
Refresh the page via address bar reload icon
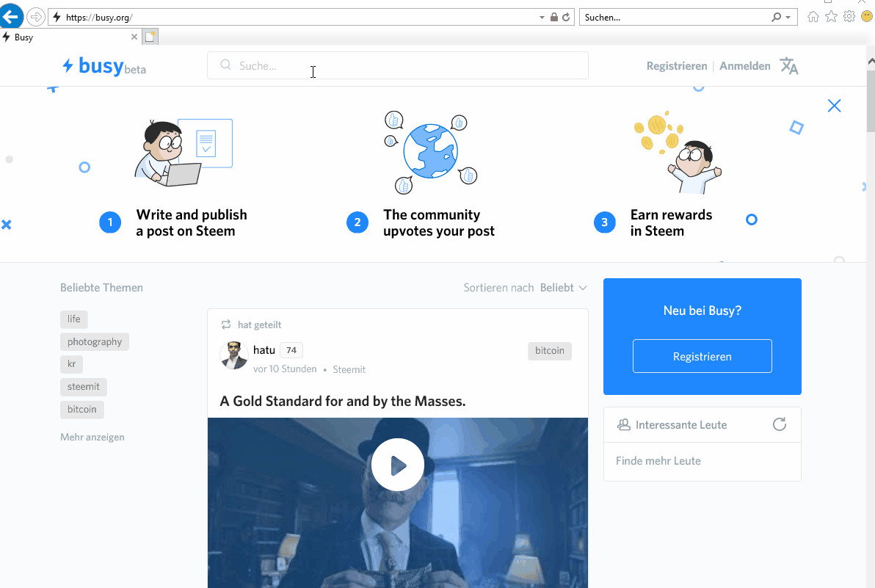click(x=566, y=18)
